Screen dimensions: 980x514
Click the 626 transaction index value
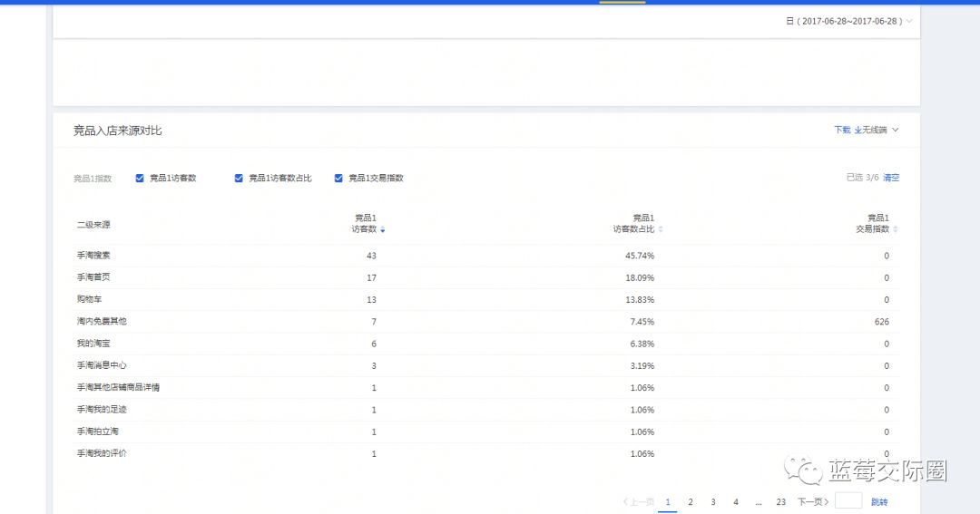pos(881,322)
